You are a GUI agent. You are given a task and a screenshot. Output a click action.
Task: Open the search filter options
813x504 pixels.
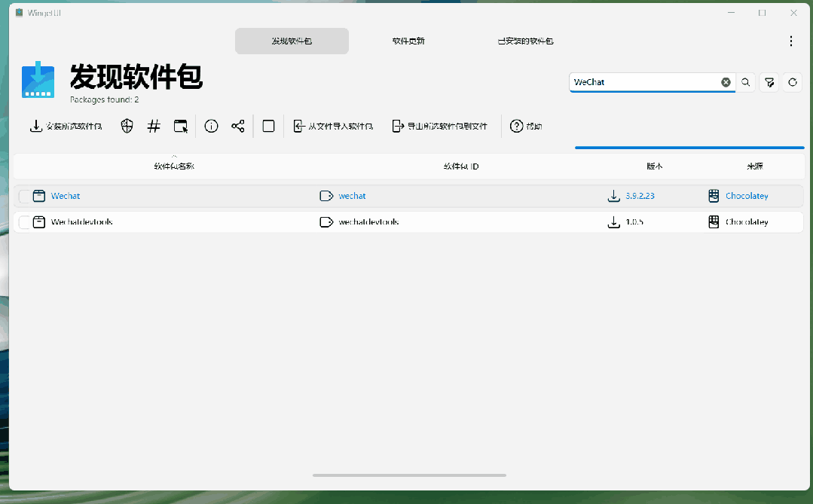(x=769, y=82)
